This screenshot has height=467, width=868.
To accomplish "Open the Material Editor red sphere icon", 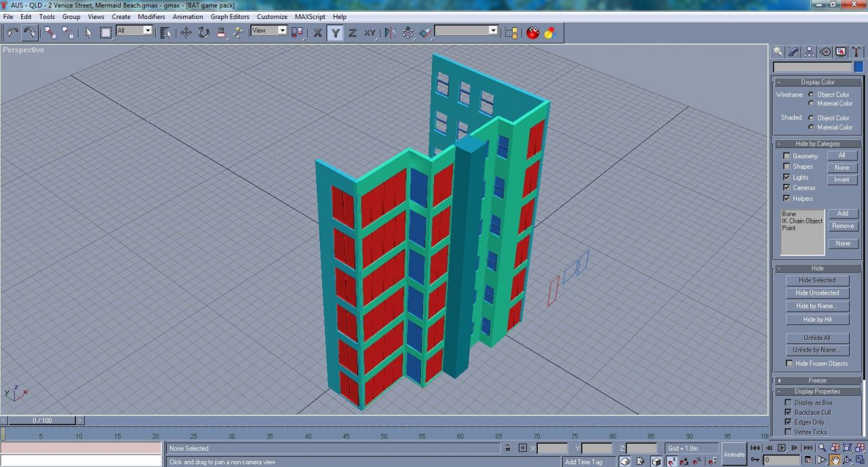I will point(532,32).
